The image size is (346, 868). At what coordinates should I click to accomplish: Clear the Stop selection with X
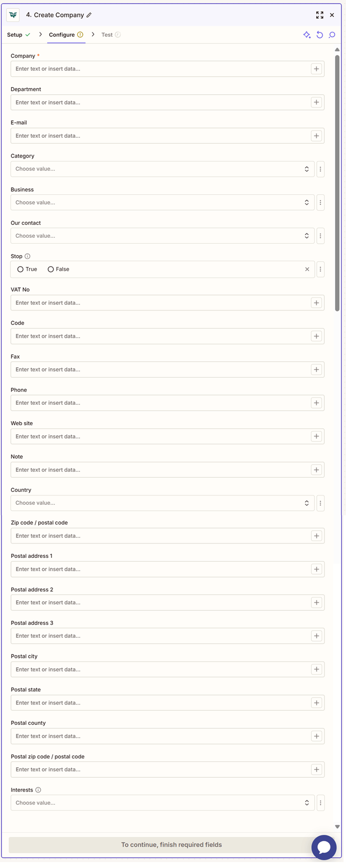[x=307, y=270]
